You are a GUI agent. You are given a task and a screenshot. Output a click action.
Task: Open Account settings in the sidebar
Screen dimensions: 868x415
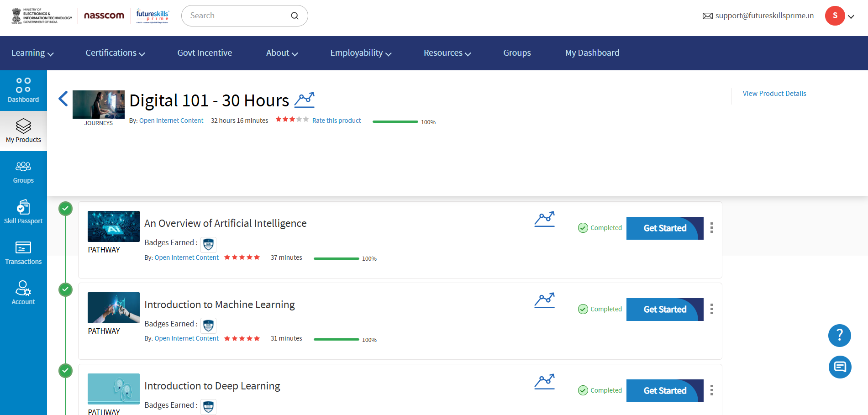tap(23, 293)
